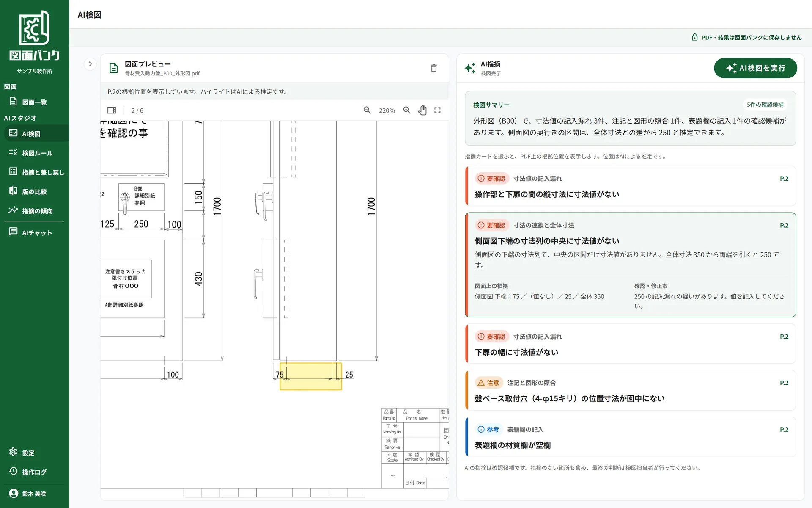Click the 5件の確認候補 badge
The height and width of the screenshot is (508, 812).
point(765,105)
